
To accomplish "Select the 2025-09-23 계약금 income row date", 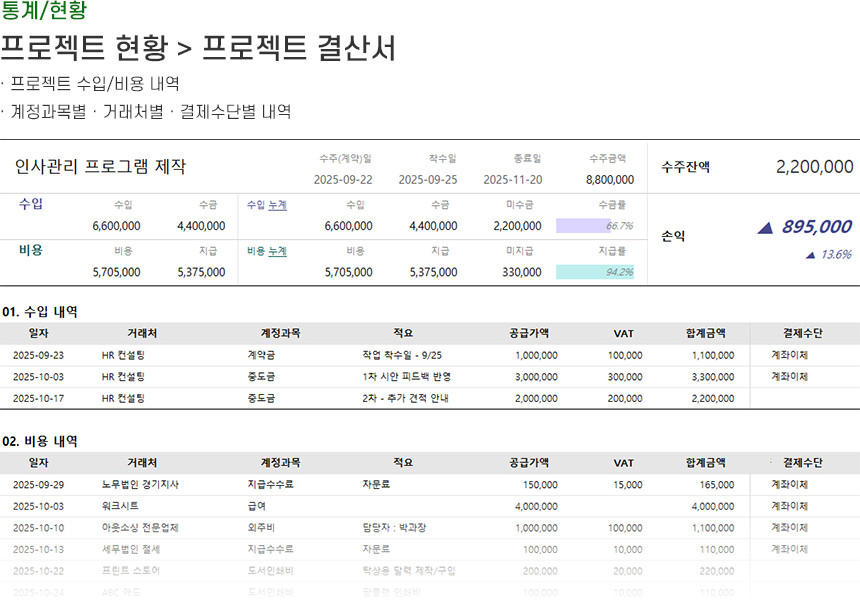I will (x=38, y=355).
